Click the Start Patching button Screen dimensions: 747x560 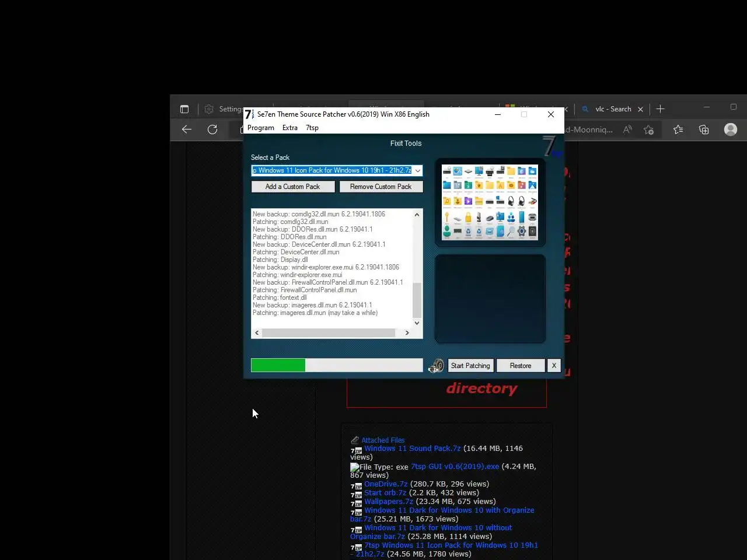click(470, 366)
